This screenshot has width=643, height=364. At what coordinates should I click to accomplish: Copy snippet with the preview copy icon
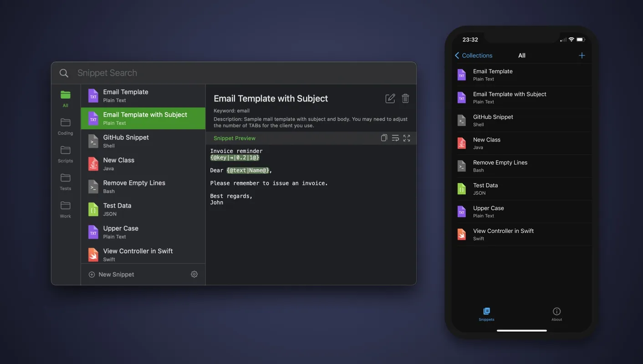tap(384, 138)
